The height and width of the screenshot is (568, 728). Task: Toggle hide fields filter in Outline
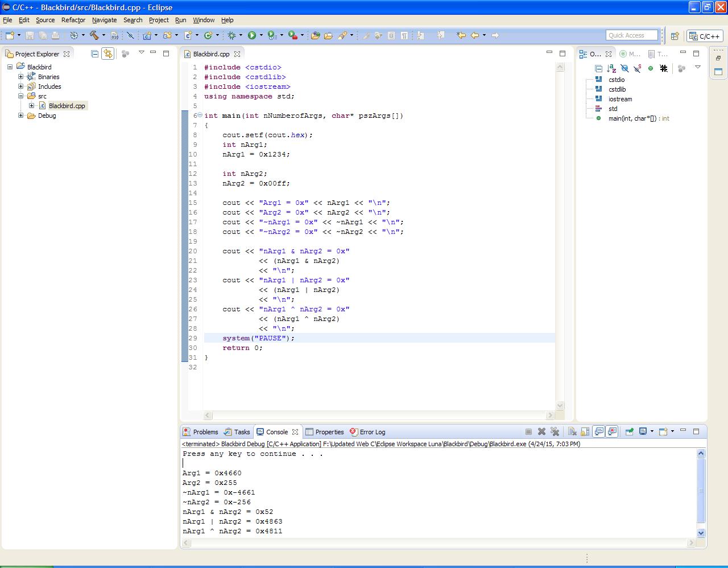pos(624,68)
